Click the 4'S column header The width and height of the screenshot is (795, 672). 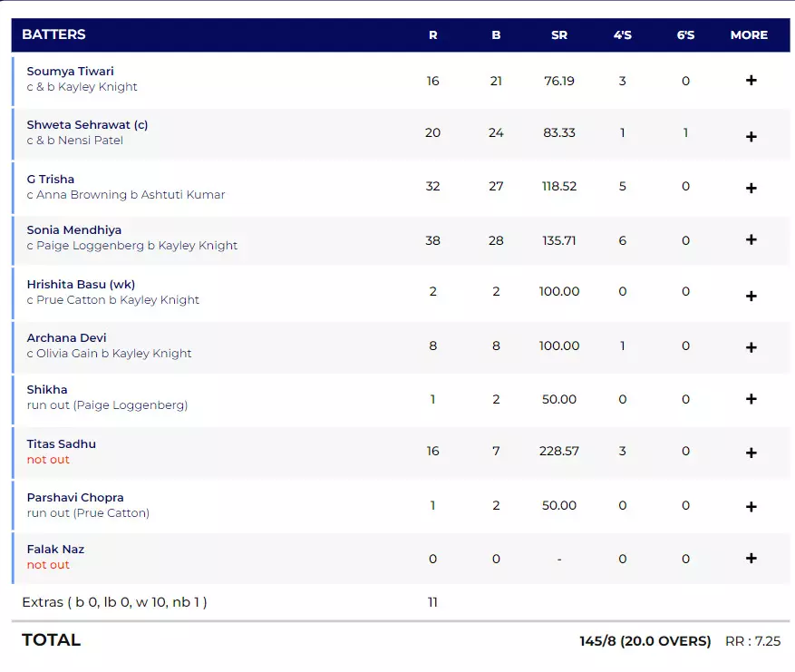[623, 35]
